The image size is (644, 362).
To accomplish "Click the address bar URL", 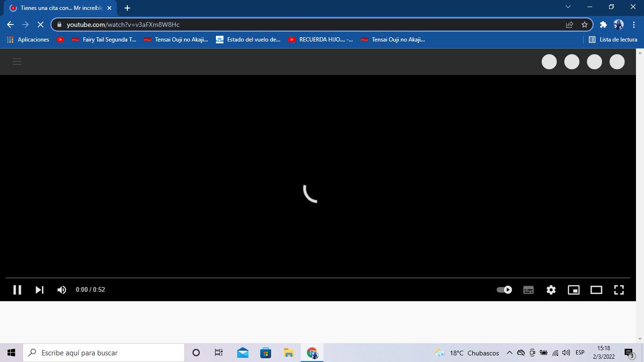I will pyautogui.click(x=283, y=25).
